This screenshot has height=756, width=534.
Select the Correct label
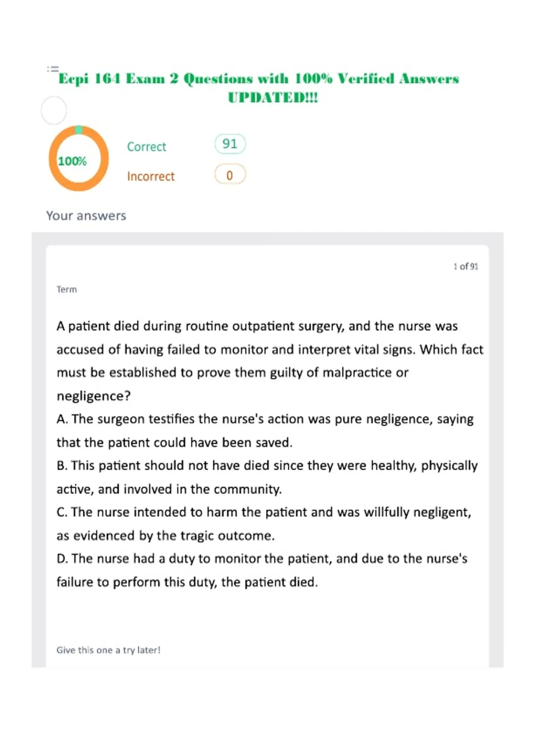pos(146,146)
